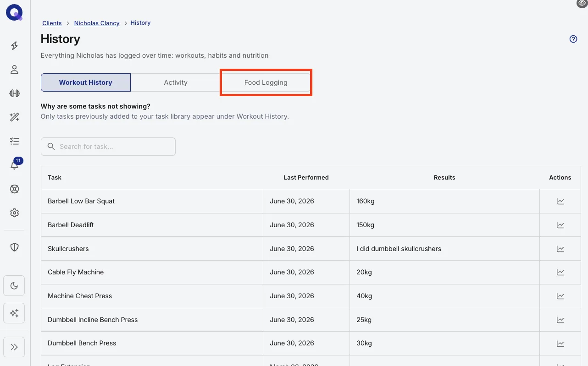The width and height of the screenshot is (588, 366).
Task: Select the Dumbbell Bench Press task
Action: coord(82,343)
